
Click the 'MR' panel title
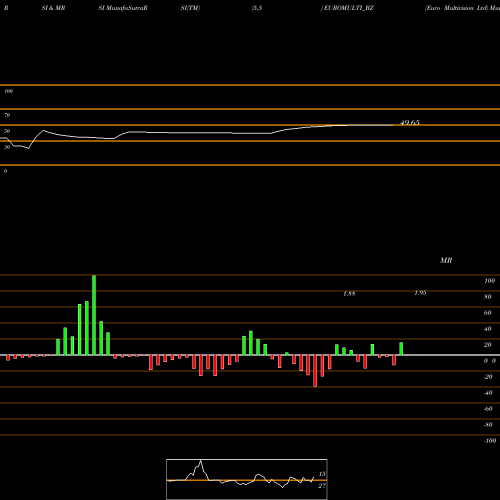446,260
